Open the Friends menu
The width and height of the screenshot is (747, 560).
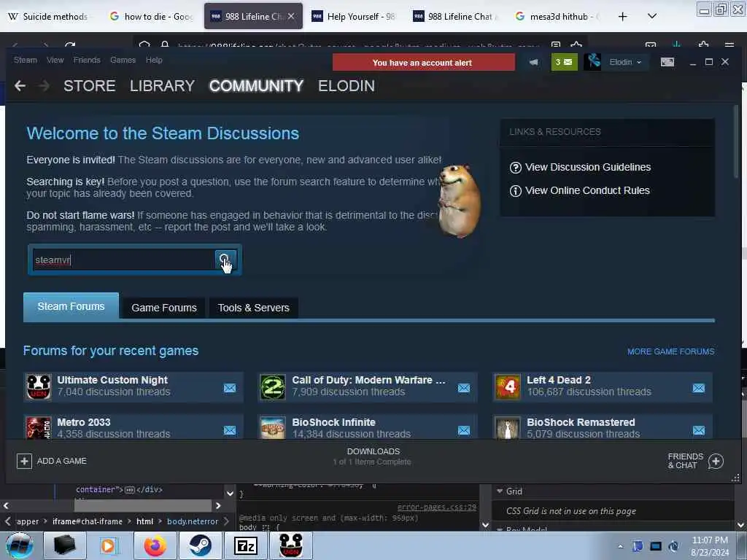[87, 60]
